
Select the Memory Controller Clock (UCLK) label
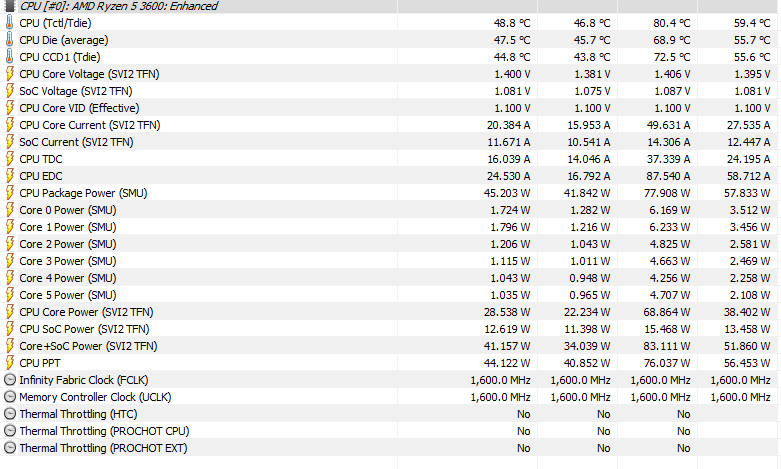[x=95, y=397]
